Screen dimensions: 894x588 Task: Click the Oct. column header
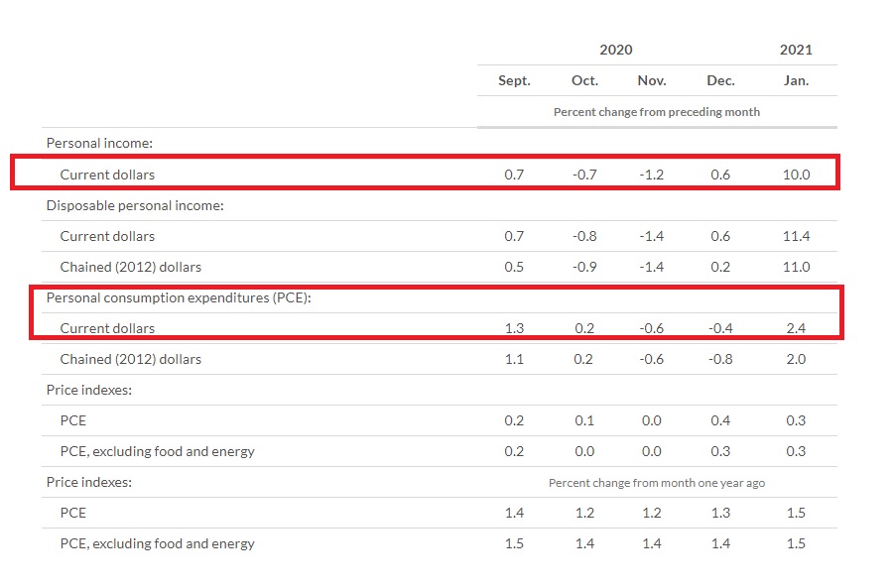click(x=584, y=80)
